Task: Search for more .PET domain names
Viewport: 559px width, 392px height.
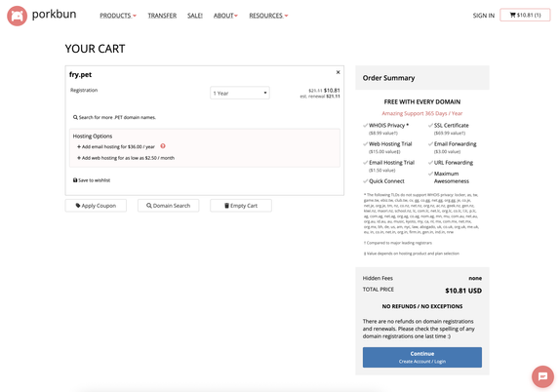Action: tap(114, 117)
